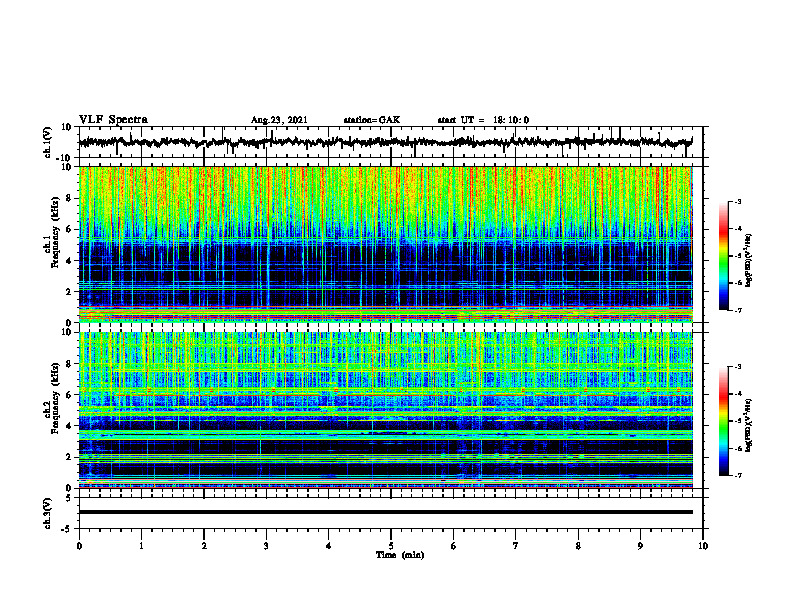Image resolution: width=792 pixels, height=612 pixels.
Task: Click time-axis tick label "4"
Action: pyautogui.click(x=328, y=546)
